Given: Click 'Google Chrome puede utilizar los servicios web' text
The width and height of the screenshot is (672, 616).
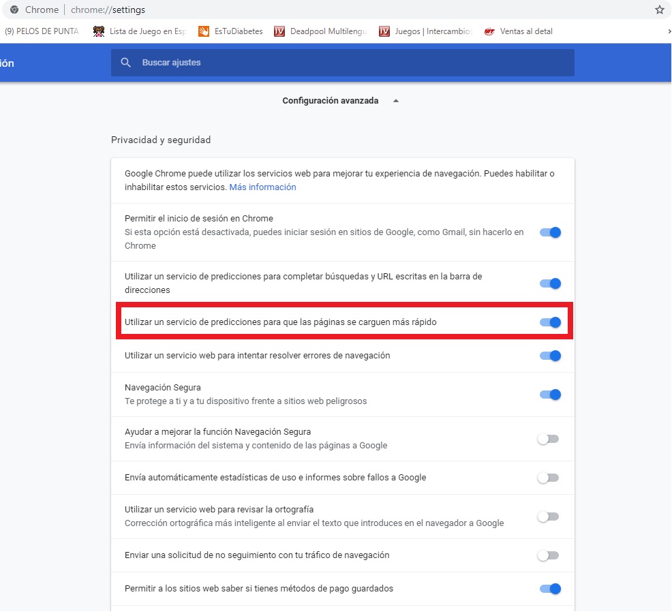Looking at the screenshot, I should coord(339,181).
